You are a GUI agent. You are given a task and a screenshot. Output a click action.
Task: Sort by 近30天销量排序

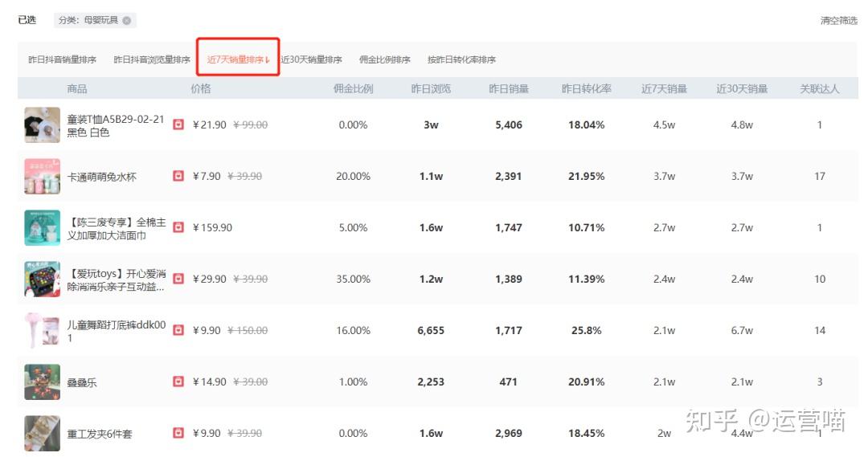pyautogui.click(x=311, y=59)
